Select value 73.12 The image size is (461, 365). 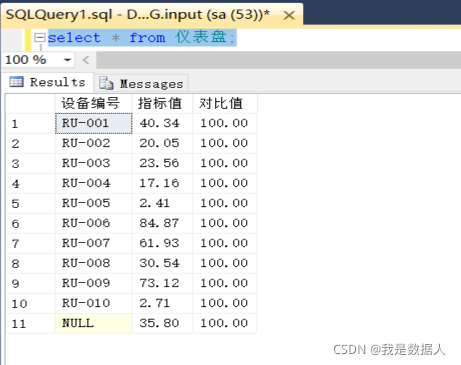[x=162, y=283]
